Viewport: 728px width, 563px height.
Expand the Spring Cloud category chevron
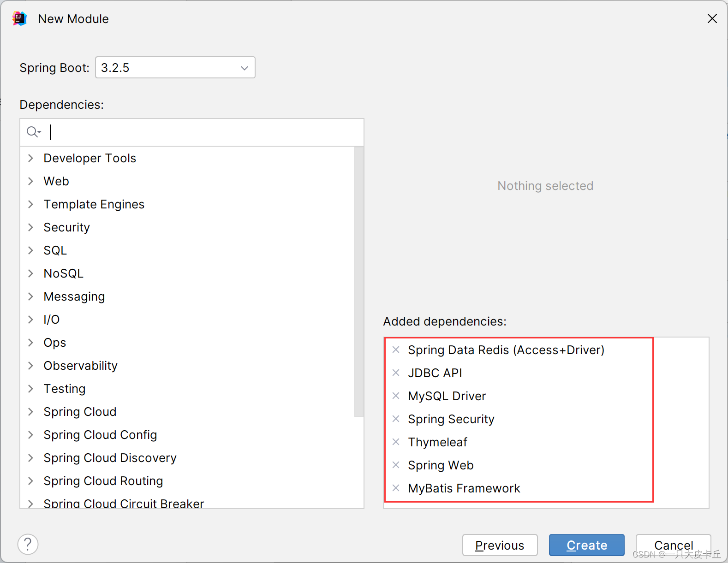(30, 412)
